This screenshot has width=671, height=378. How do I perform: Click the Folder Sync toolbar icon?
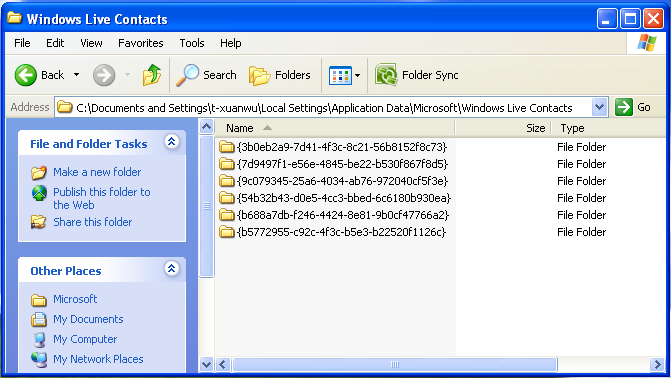point(386,75)
